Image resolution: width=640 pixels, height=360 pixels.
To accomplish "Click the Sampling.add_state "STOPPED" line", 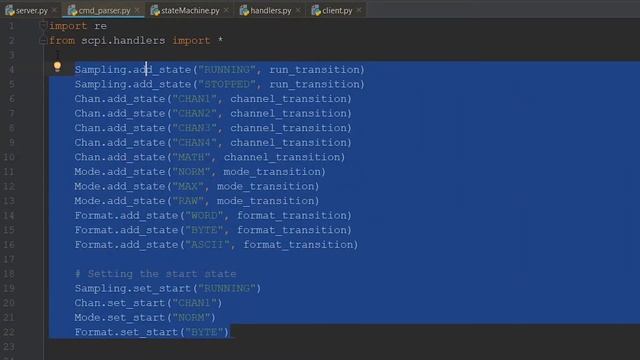I will 219,84.
